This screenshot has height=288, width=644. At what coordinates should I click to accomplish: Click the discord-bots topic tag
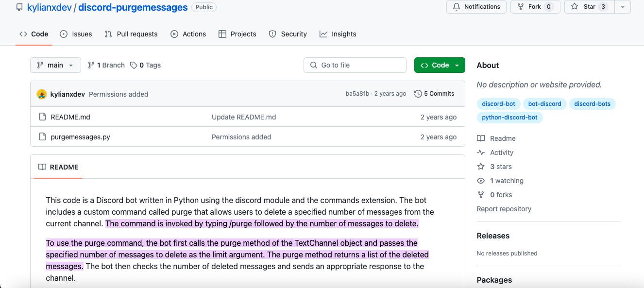pos(592,103)
